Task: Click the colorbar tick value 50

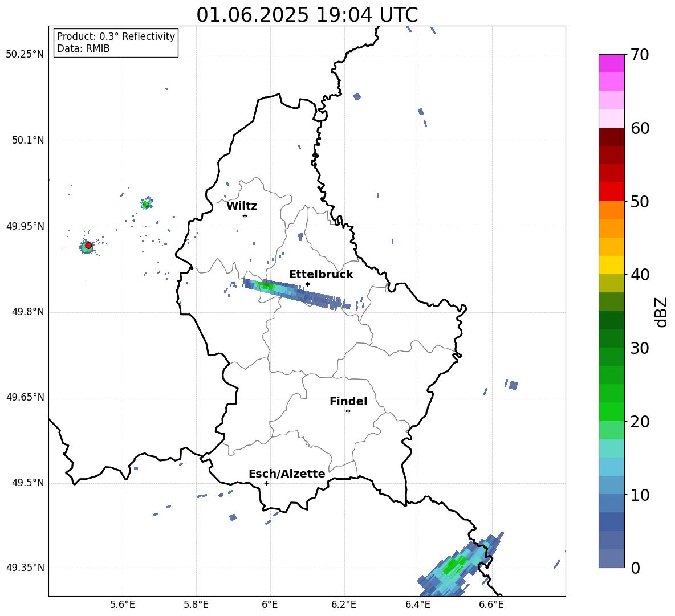Action: (640, 202)
